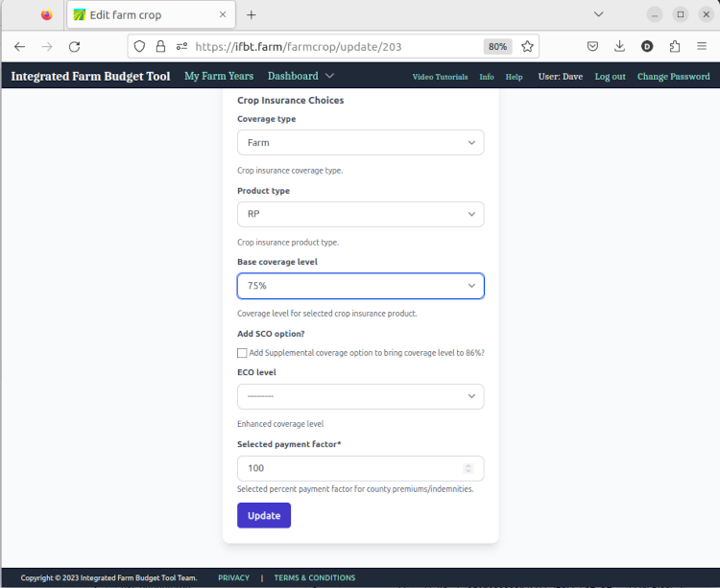Maximize the Firefox window
The width and height of the screenshot is (720, 588).
[x=681, y=14]
